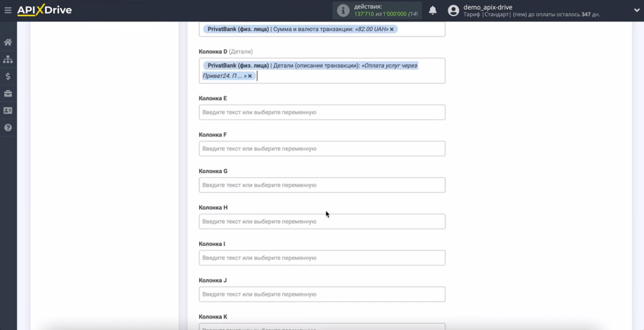The height and width of the screenshot is (330, 644).
Task: Open the help question mark icon
Action: pyautogui.click(x=8, y=128)
